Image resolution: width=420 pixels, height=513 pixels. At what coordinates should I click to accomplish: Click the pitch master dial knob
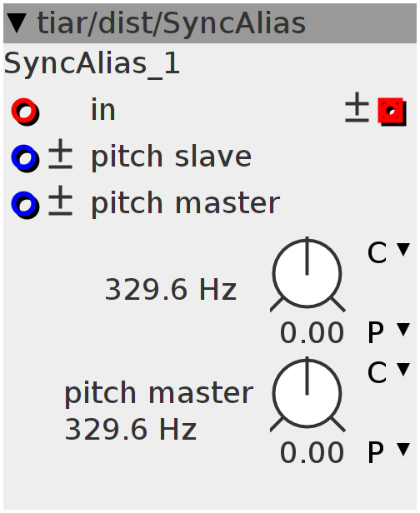[x=307, y=394]
